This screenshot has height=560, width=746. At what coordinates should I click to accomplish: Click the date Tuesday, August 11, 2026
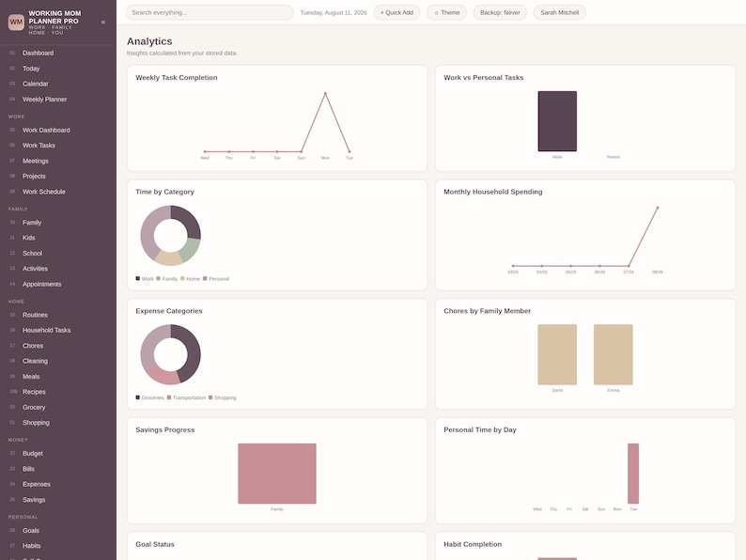334,13
